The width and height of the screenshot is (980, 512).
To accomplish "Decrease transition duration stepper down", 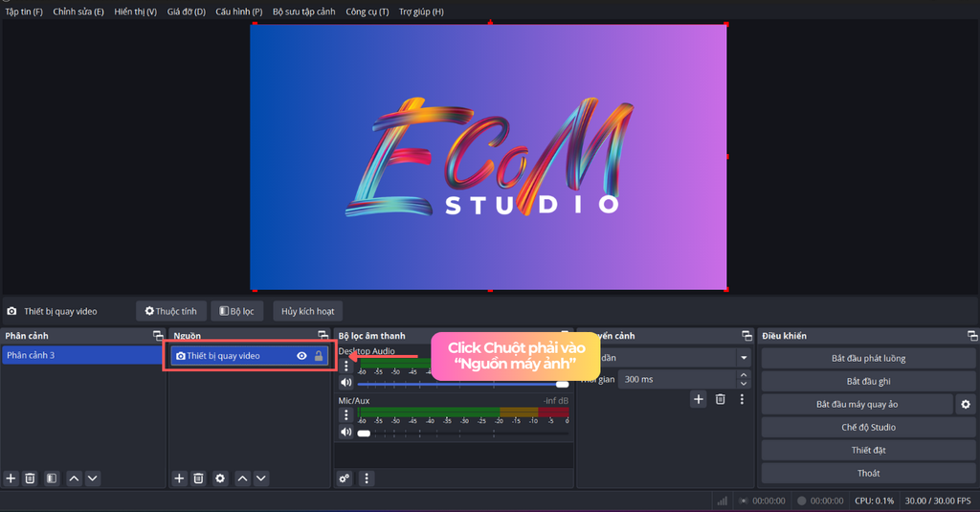I will pos(743,383).
